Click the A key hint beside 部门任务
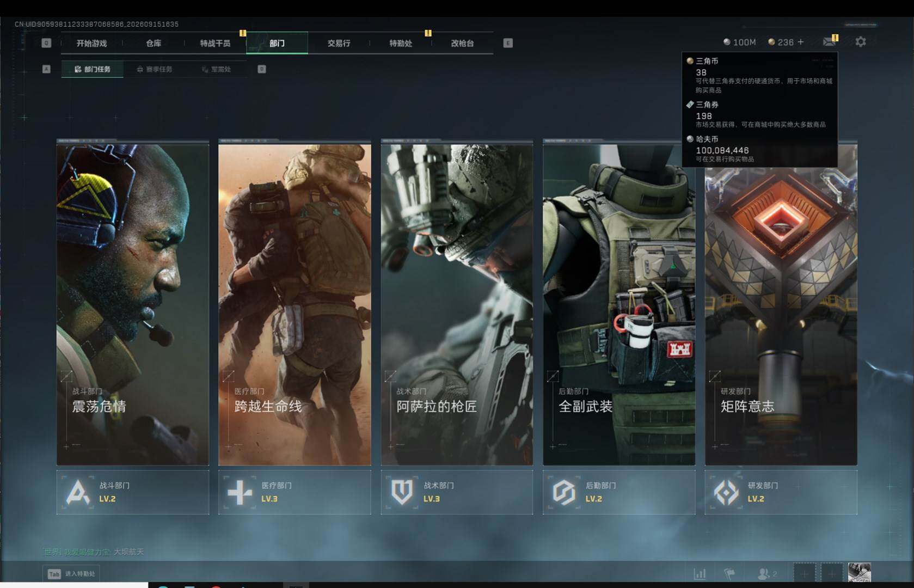This screenshot has width=914, height=588. 46,69
